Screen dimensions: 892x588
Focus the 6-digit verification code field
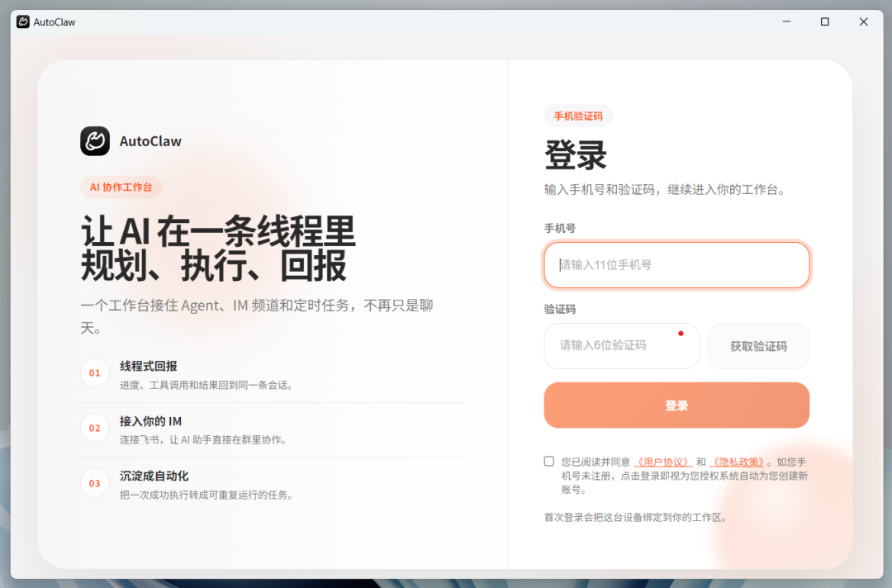[x=621, y=346]
